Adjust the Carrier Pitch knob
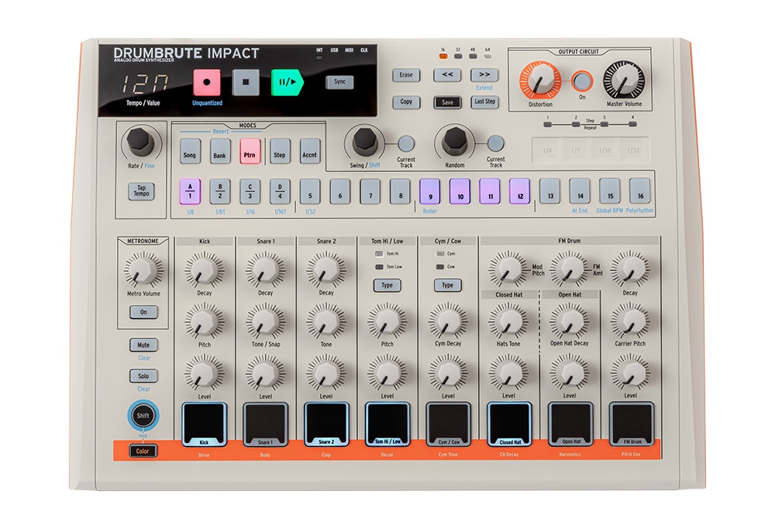Image resolution: width=775 pixels, height=532 pixels. coord(630,321)
